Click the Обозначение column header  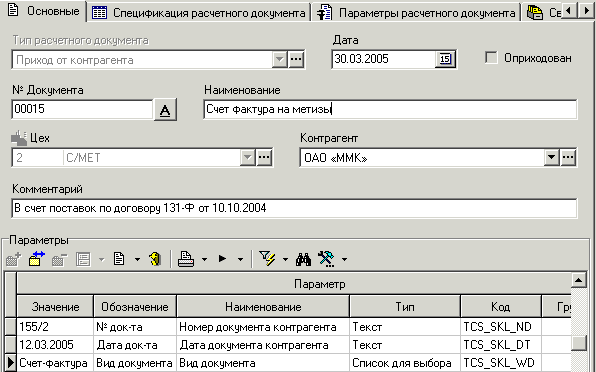135,307
